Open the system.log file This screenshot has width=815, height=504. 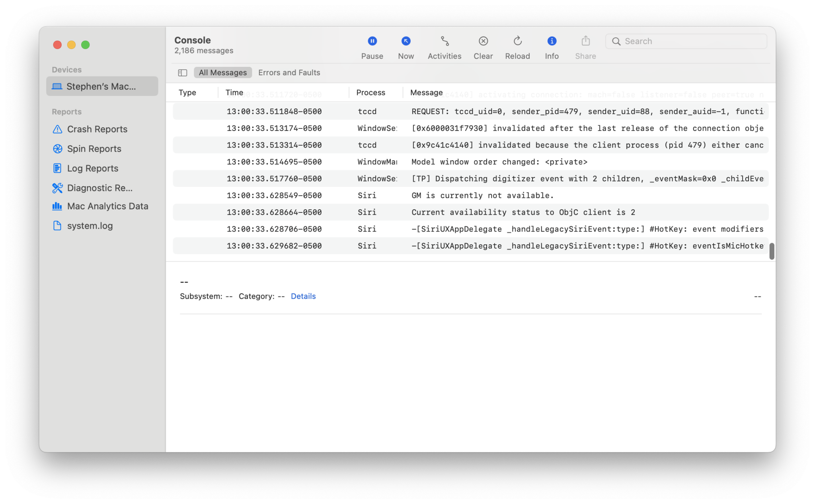[90, 226]
